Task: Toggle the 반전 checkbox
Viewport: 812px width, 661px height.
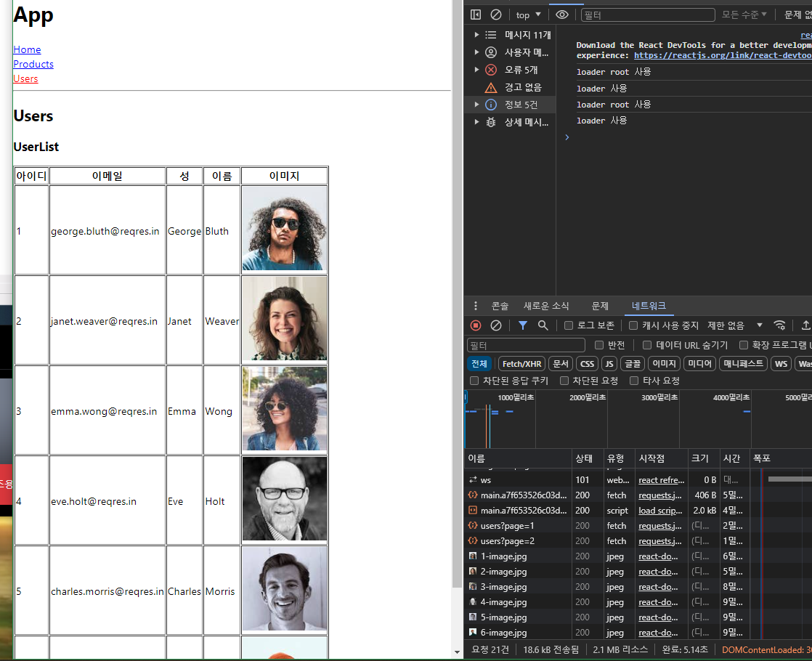Action: pyautogui.click(x=599, y=345)
